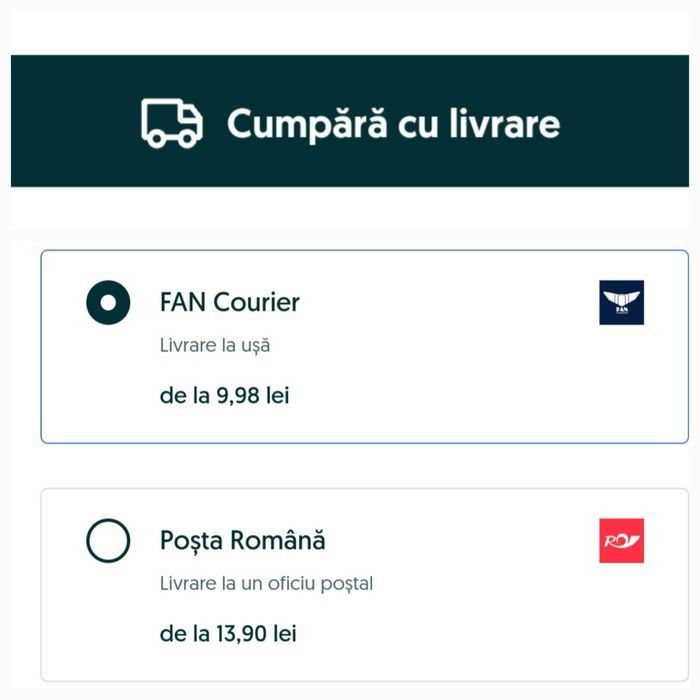The image size is (700, 700).
Task: Click the delivery truck icon
Action: (172, 123)
